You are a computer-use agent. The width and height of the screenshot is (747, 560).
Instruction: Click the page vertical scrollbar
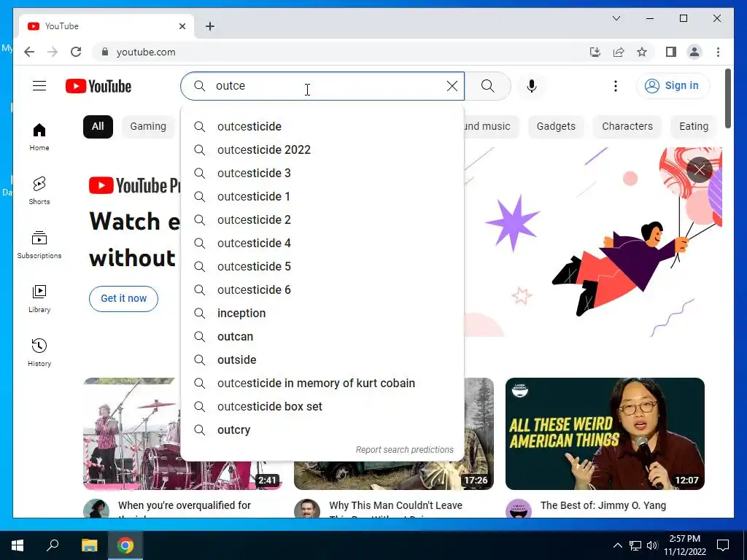[728, 98]
